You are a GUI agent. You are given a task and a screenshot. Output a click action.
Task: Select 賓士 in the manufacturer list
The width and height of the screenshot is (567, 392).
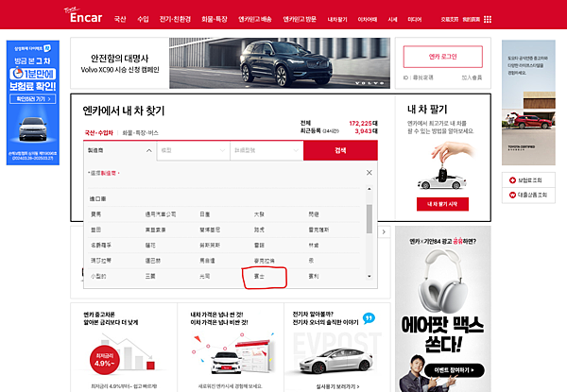tap(259, 277)
